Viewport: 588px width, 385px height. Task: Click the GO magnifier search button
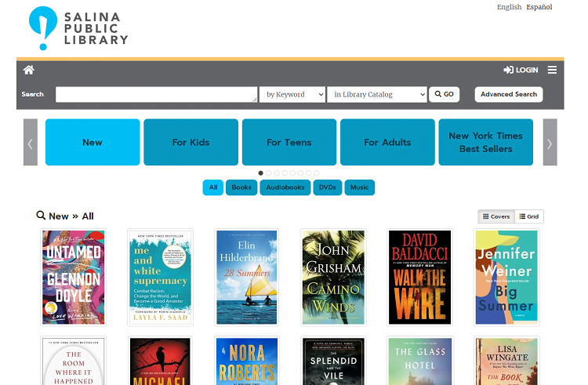[x=444, y=94]
